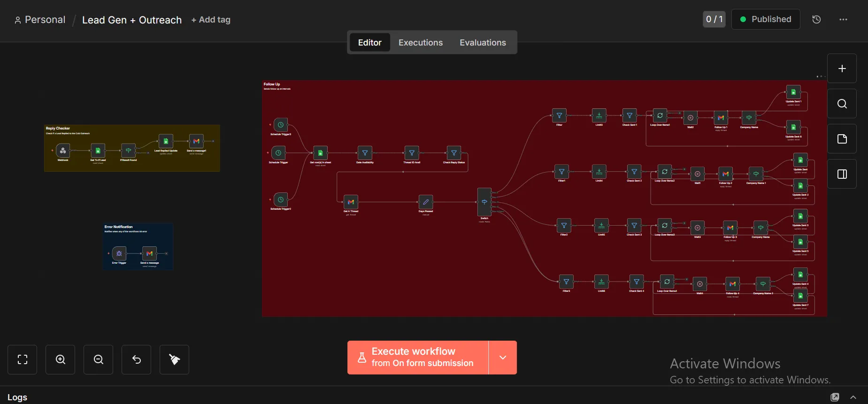
Task: Open the Check Sent 2 filter node
Action: point(634,172)
